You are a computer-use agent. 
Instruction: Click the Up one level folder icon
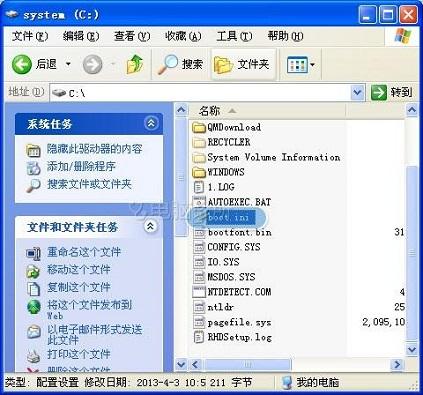pos(135,64)
